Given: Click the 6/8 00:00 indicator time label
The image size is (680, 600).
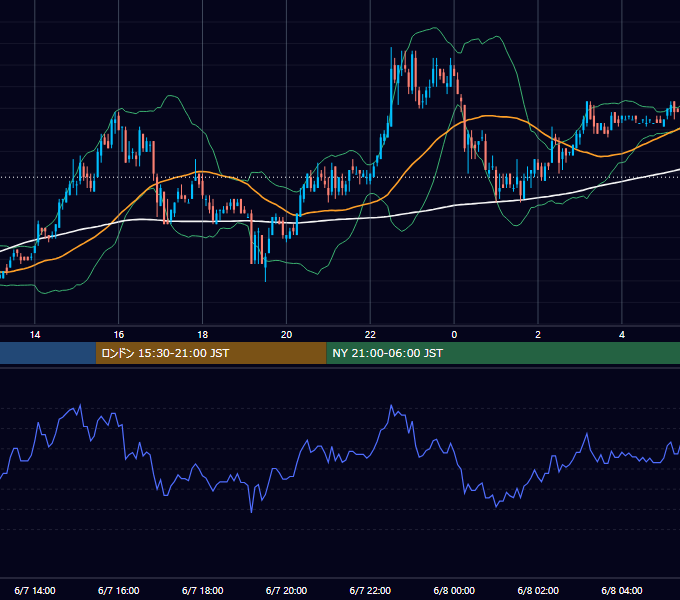Looking at the screenshot, I should (454, 590).
